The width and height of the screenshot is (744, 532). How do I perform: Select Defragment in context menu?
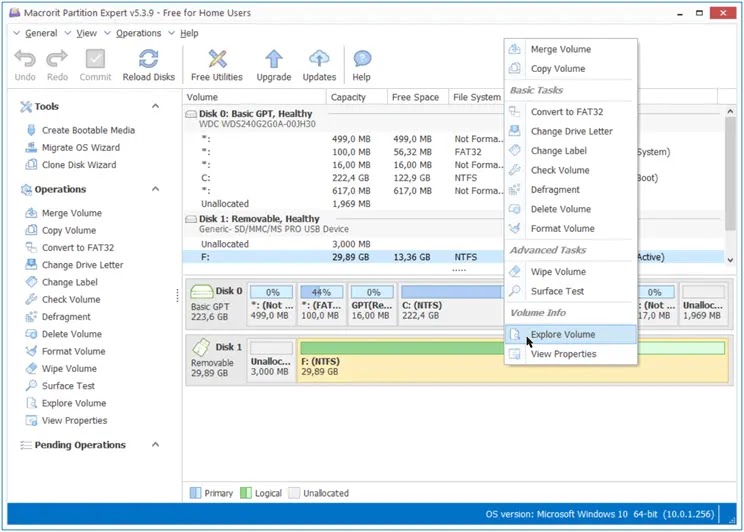[x=571, y=190]
